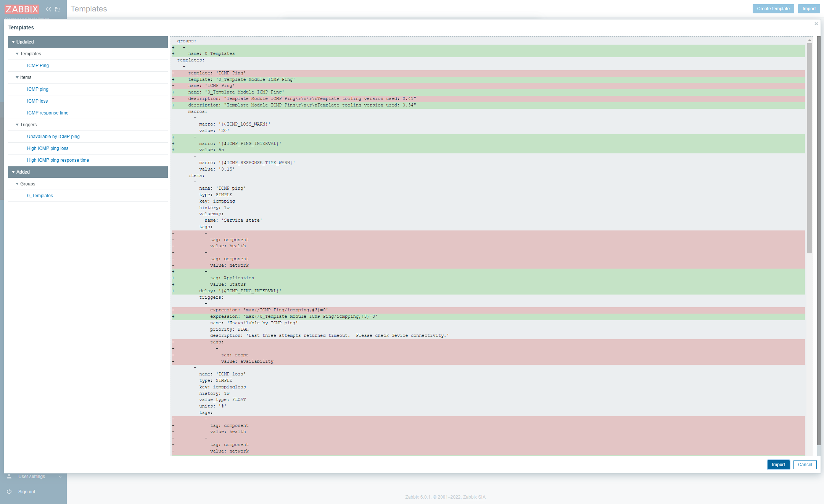
Task: Click the Create template button
Action: coord(773,8)
